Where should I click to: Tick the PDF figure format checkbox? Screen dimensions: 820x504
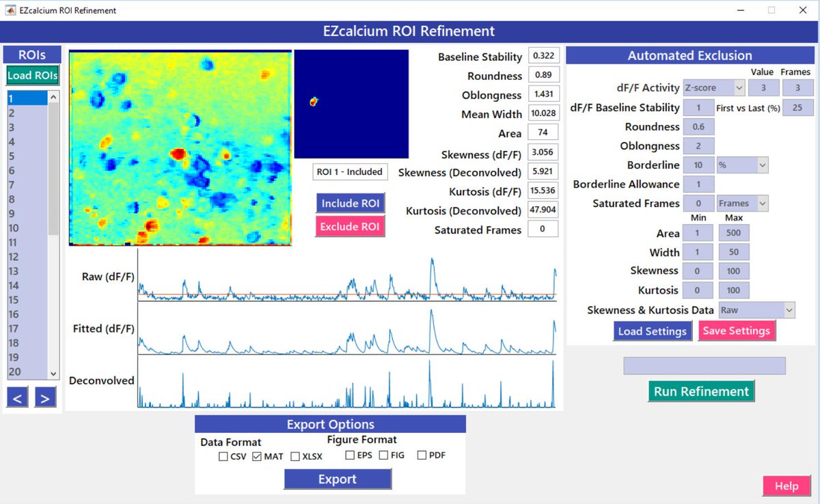point(422,455)
